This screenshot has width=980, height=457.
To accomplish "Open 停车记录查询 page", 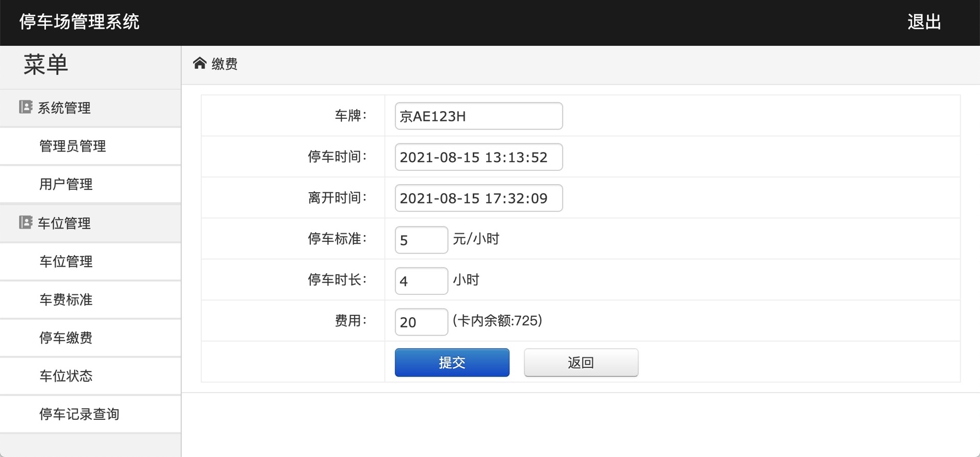I will 79,414.
